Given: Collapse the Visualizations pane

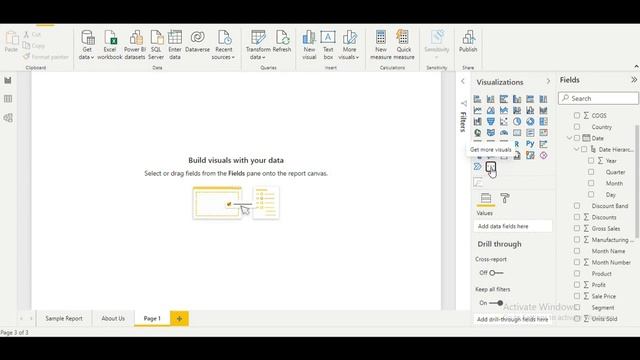Looking at the screenshot, I should 548,82.
